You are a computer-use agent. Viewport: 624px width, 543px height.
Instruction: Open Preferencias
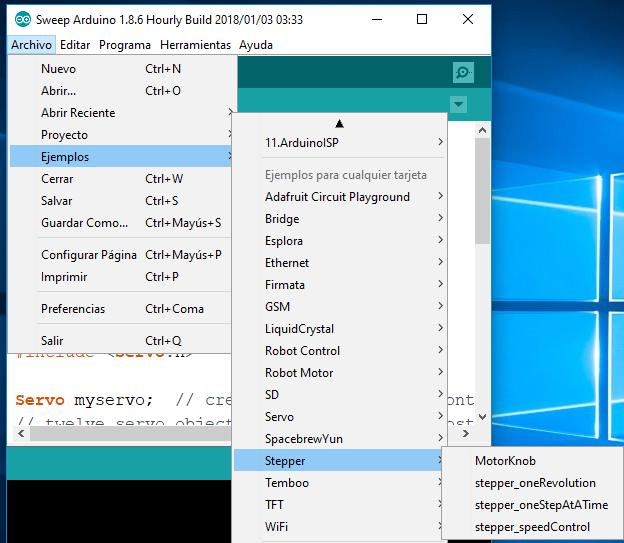pos(121,309)
